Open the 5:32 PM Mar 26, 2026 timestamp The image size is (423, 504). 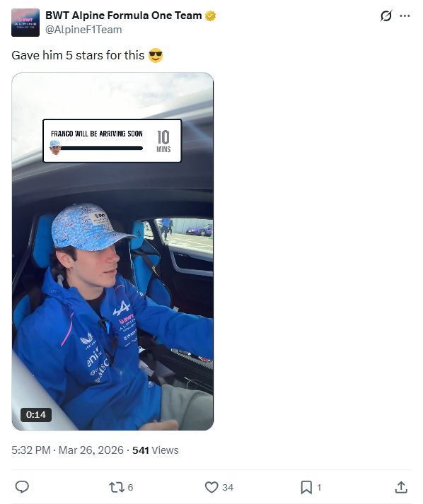click(67, 450)
